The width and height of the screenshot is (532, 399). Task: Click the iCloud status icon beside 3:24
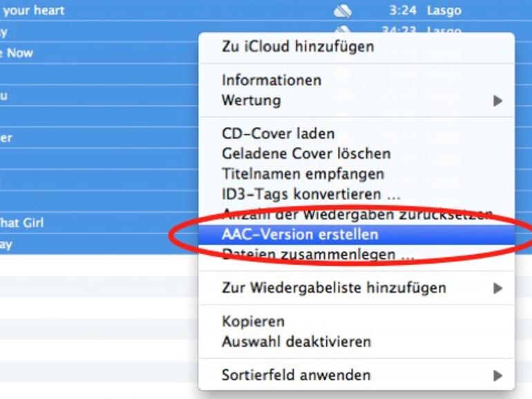click(343, 11)
